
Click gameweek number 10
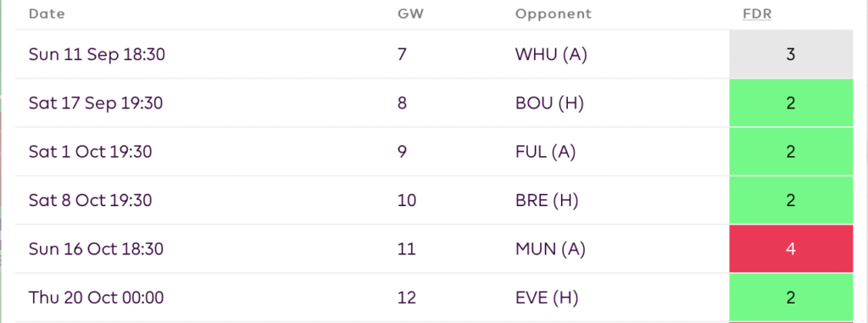[x=407, y=201]
